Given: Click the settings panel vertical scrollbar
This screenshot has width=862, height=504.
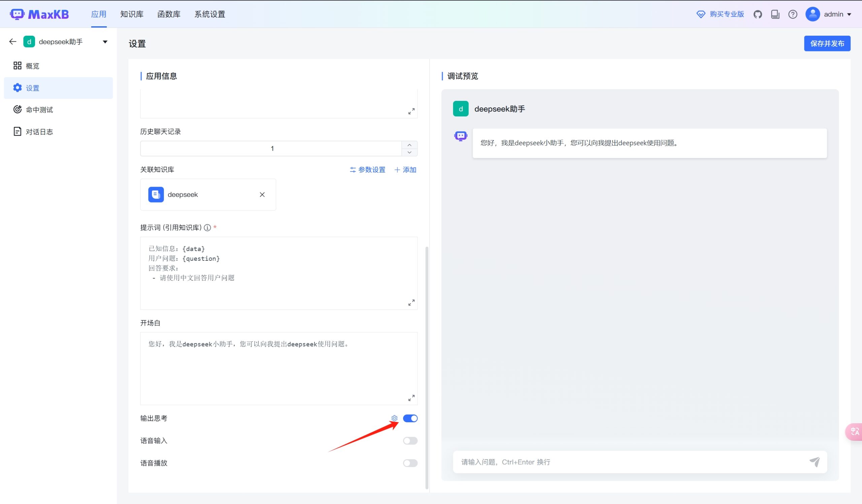Looking at the screenshot, I should 427,367.
